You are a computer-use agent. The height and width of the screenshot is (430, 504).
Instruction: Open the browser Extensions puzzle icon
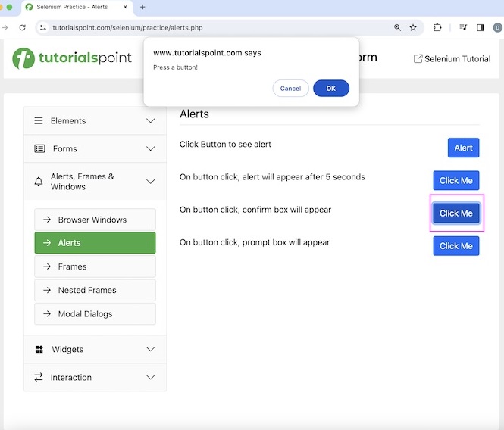(x=437, y=27)
